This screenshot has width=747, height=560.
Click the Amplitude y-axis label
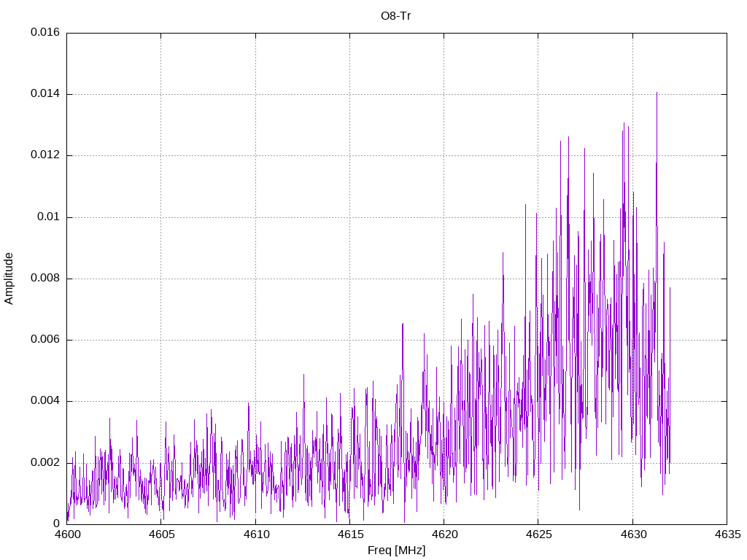pos(9,279)
